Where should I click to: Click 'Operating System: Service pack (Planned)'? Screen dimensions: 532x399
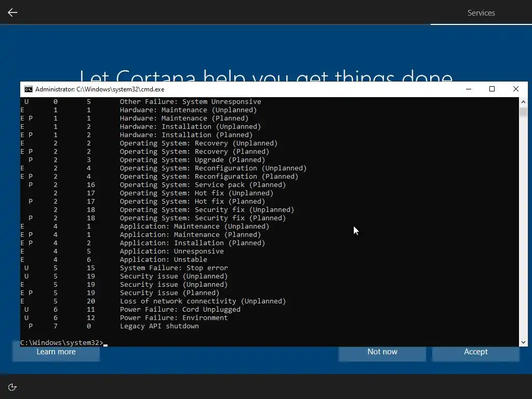[x=203, y=184]
